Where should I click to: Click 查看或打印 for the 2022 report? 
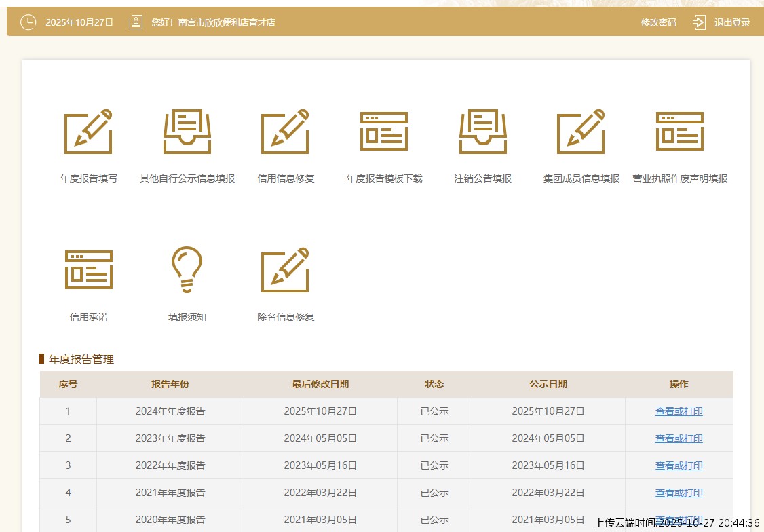[679, 465]
